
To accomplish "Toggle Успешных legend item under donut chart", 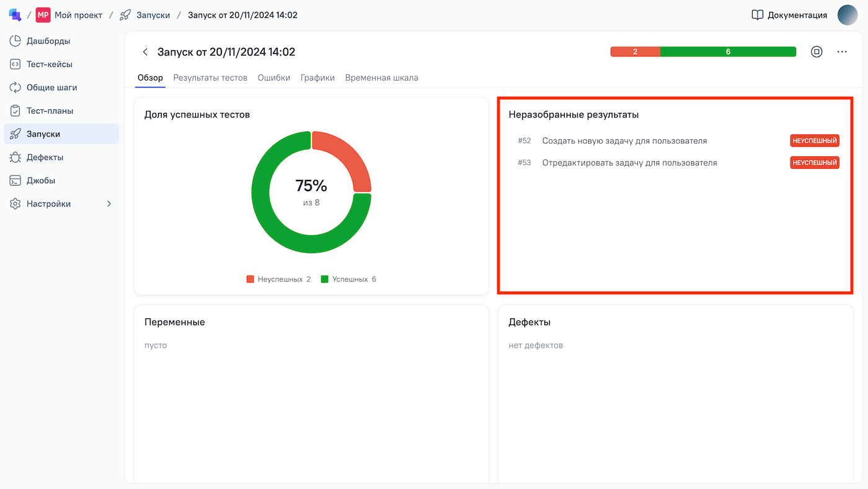I will 348,279.
